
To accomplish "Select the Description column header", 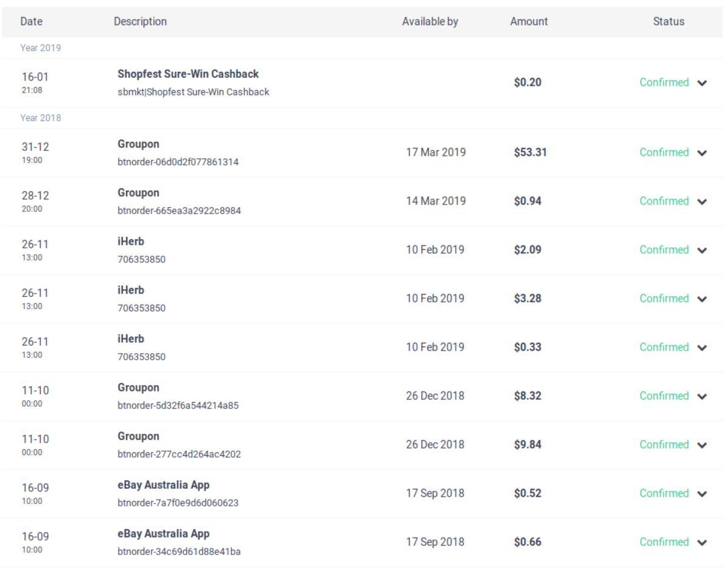I will [140, 21].
